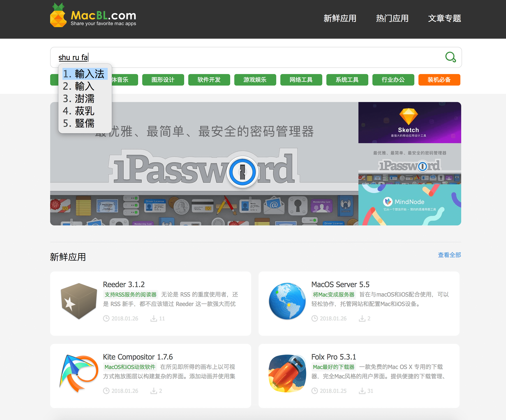506x420 pixels.
Task: Pick IME candidate 5 豎儒
Action: (85, 123)
